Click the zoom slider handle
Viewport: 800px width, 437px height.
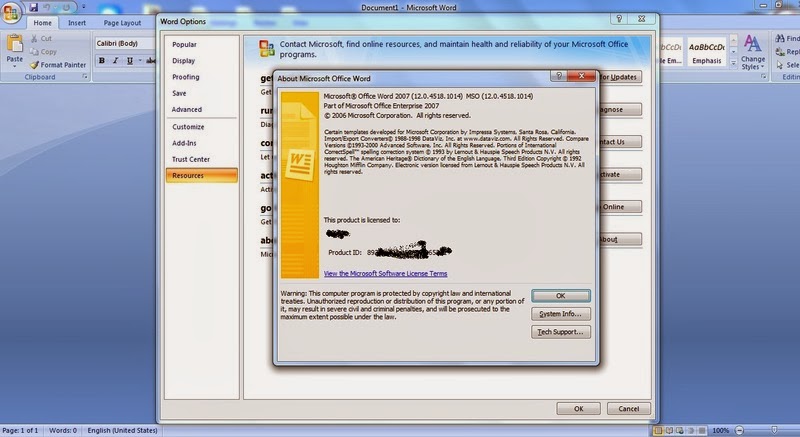[774, 431]
